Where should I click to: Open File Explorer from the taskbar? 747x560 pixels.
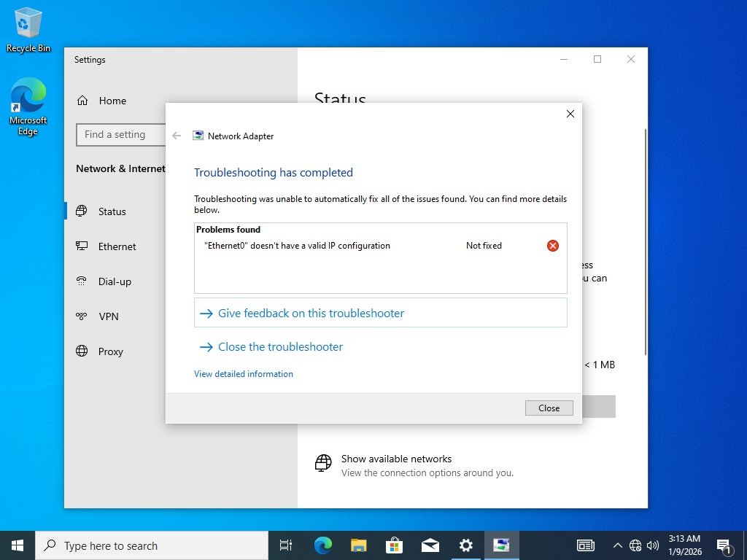pyautogui.click(x=358, y=545)
